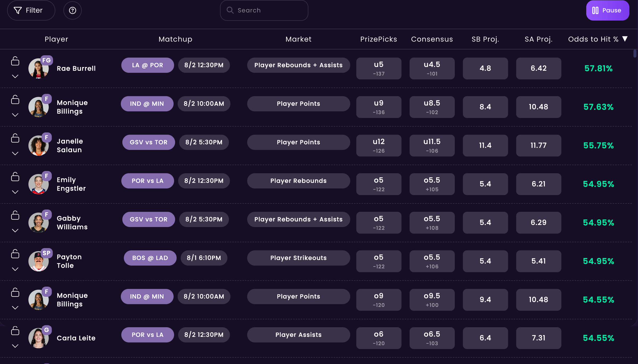638x364 pixels.
Task: Click SP position badge on Payton Tolle
Action: (47, 253)
